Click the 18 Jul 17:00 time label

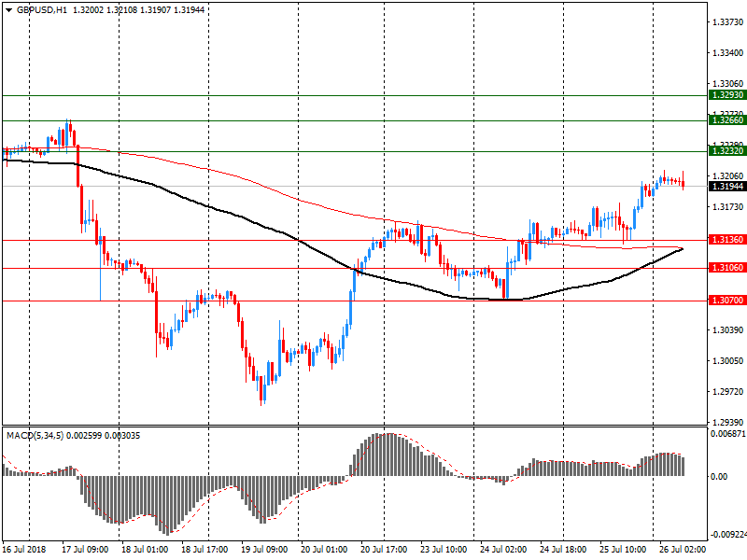pos(204,550)
